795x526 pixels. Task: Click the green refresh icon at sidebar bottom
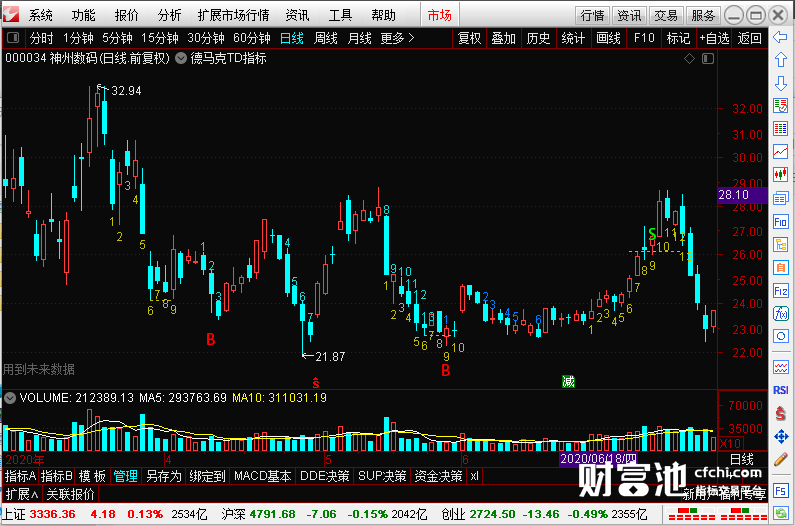pyautogui.click(x=780, y=513)
